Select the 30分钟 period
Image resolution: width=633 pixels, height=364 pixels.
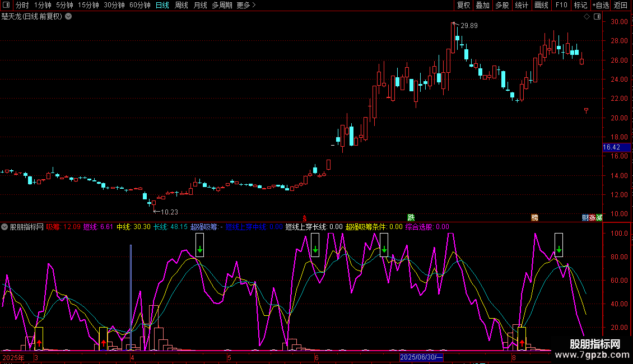pyautogui.click(x=114, y=5)
